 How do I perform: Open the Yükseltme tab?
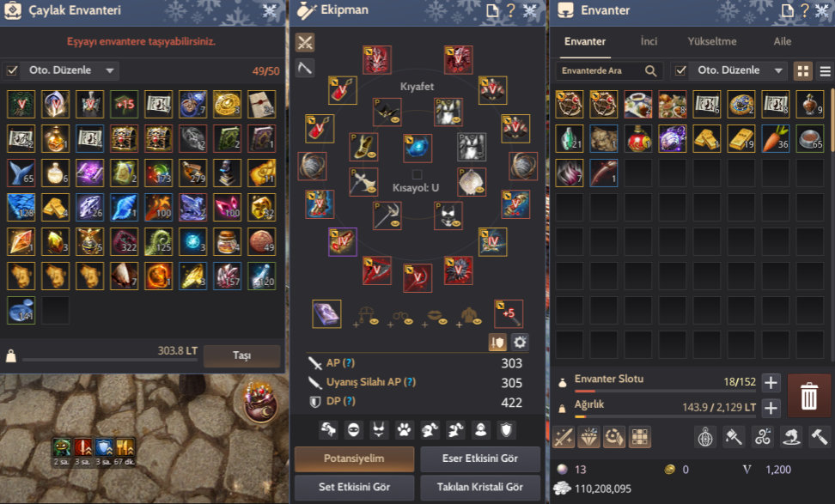coord(712,41)
